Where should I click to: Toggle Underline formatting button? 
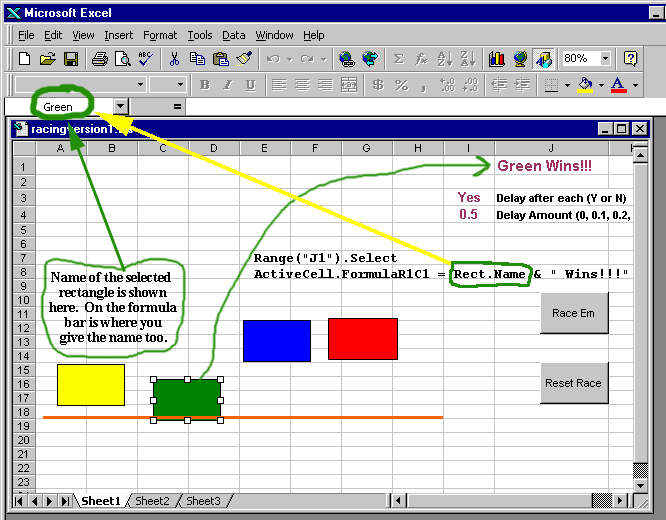tap(250, 85)
